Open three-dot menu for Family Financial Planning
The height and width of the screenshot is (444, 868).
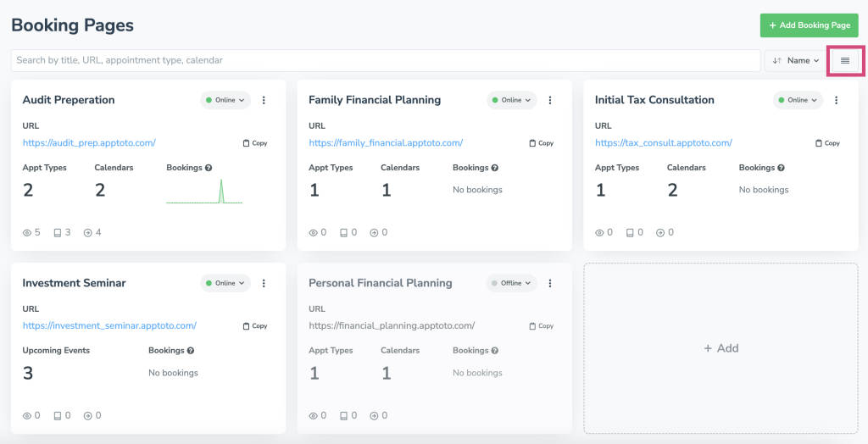(x=550, y=100)
